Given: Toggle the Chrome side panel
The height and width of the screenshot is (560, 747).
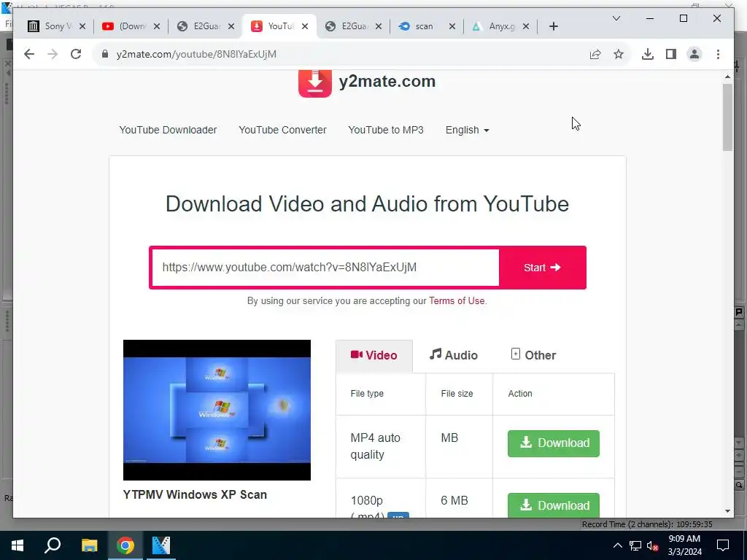Looking at the screenshot, I should pyautogui.click(x=671, y=54).
